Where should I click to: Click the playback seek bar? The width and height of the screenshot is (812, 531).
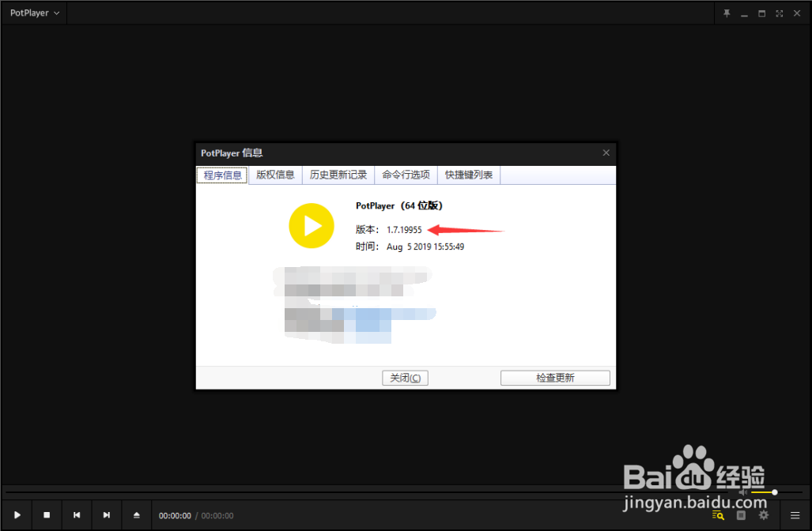(368, 491)
